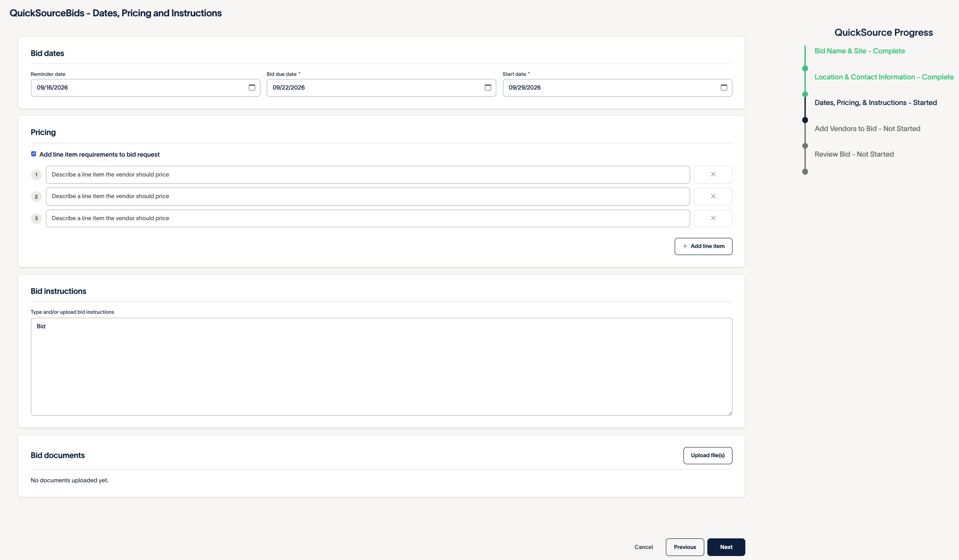Image resolution: width=959 pixels, height=560 pixels.
Task: Select Review Bid progress step
Action: 854,154
